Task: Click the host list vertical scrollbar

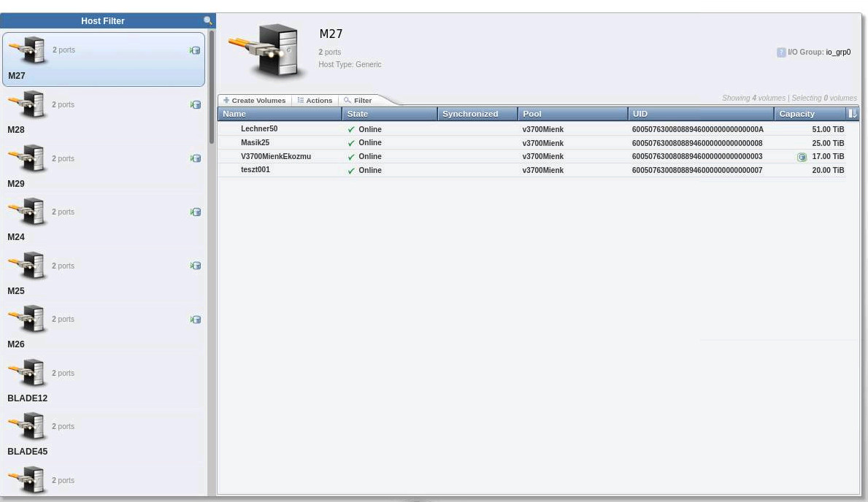Action: tap(212, 88)
